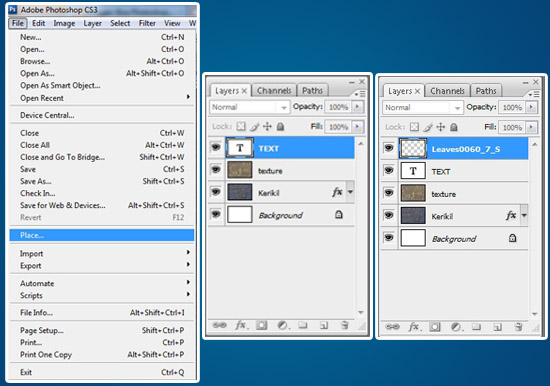Hide texture layer in right Layers panel
The image size is (550, 386).
click(389, 193)
